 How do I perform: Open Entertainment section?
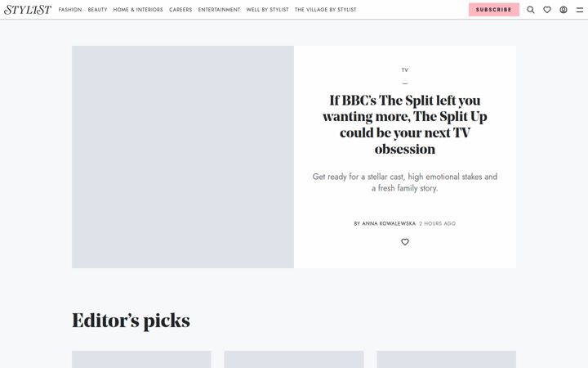219,10
